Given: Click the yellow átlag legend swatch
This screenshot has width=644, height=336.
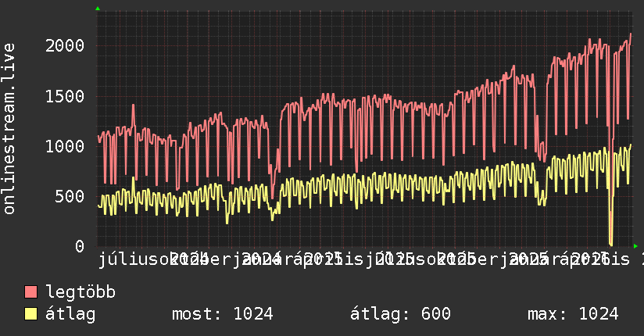Looking at the screenshot, I should coord(30,314).
